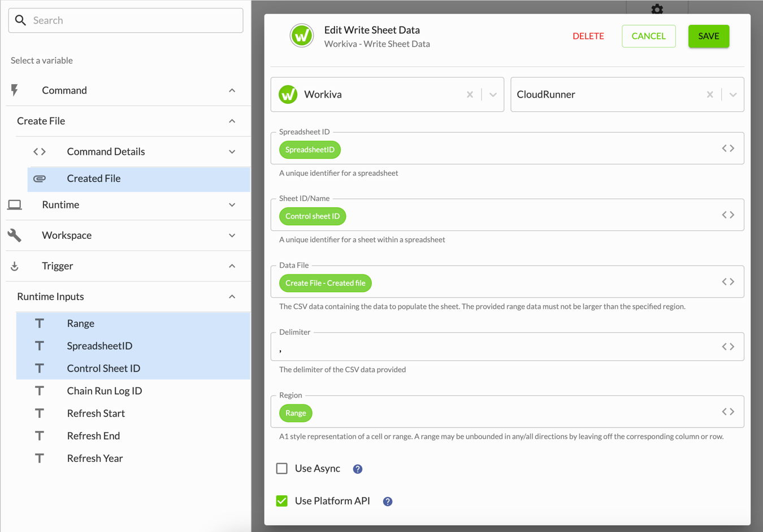Collapse the Command section chevron
The height and width of the screenshot is (532, 763).
(232, 90)
